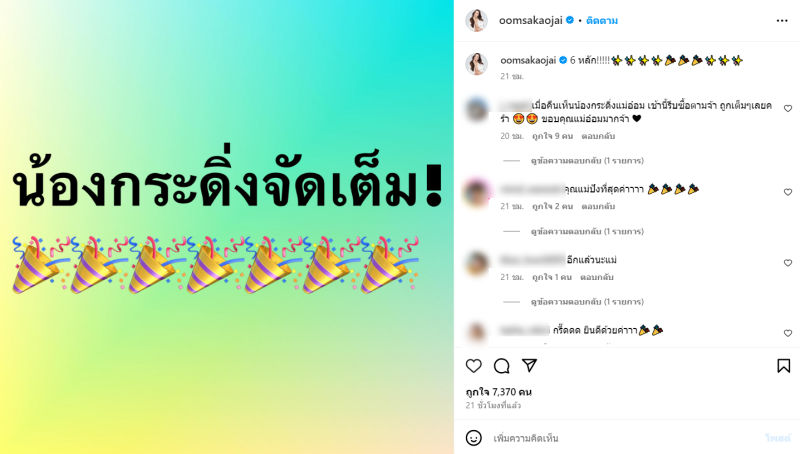Expand replies under อีกแล้วนะแม่ comment
Viewport: 800px width, 454px height.
click(587, 302)
